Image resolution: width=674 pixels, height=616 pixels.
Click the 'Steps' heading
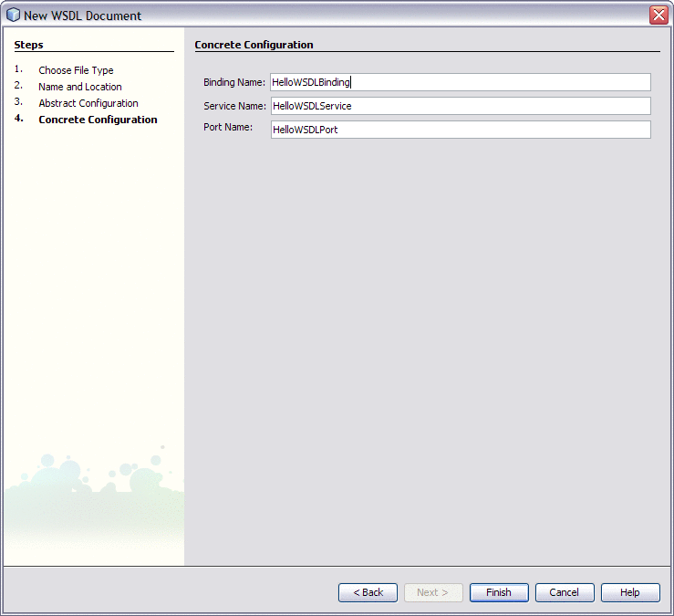point(29,45)
